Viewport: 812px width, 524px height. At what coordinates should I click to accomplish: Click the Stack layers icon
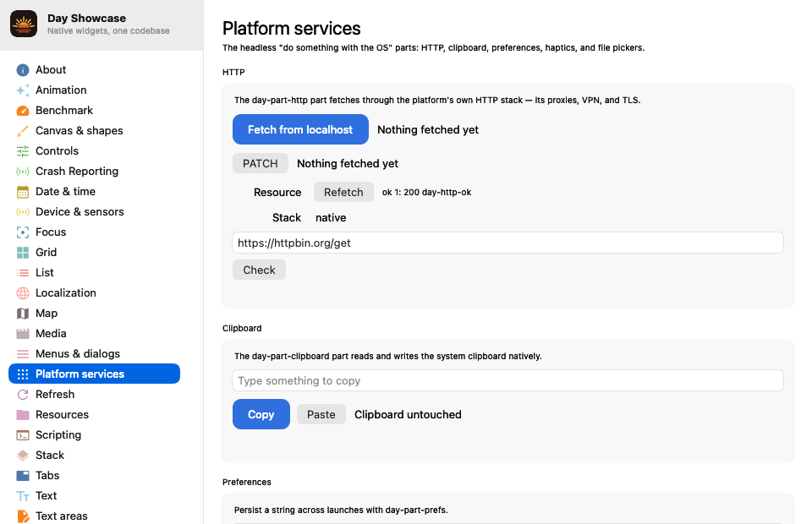(23, 456)
